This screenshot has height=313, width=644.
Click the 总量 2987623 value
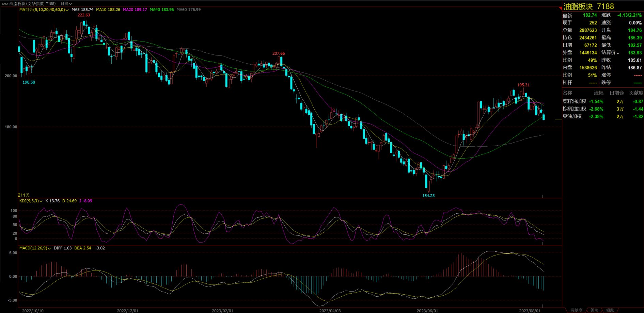tap(588, 30)
